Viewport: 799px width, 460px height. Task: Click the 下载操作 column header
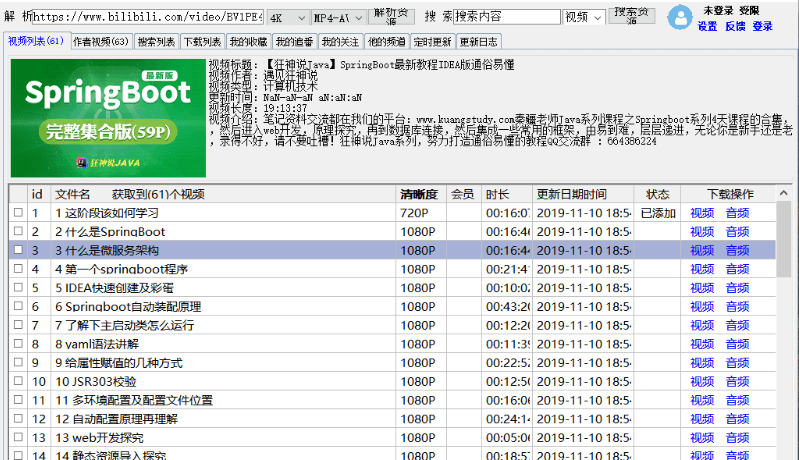tap(729, 194)
